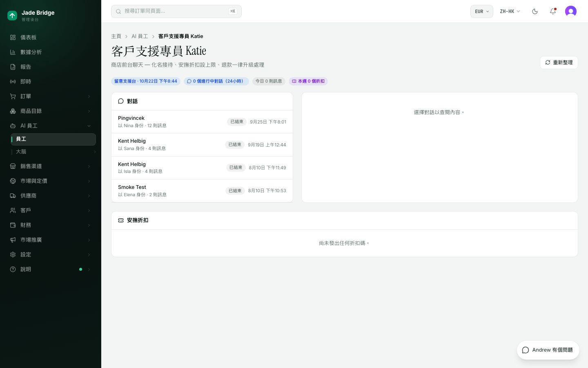Screen dimensions: 588x368
Task: Open the 說明 help section
Action: pos(51,269)
